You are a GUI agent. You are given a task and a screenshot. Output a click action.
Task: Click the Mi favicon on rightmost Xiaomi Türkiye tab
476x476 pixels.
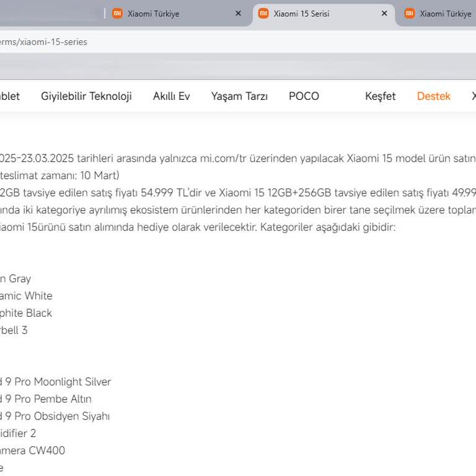pos(410,14)
